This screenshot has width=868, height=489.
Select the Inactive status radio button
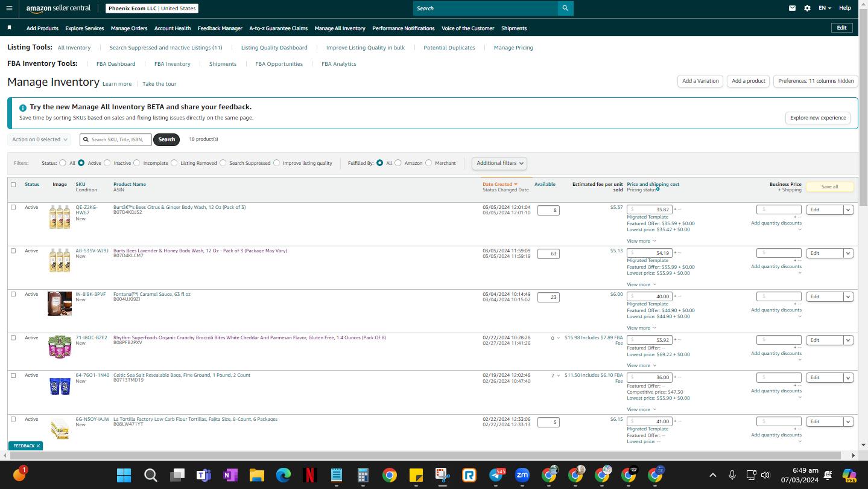[107, 163]
